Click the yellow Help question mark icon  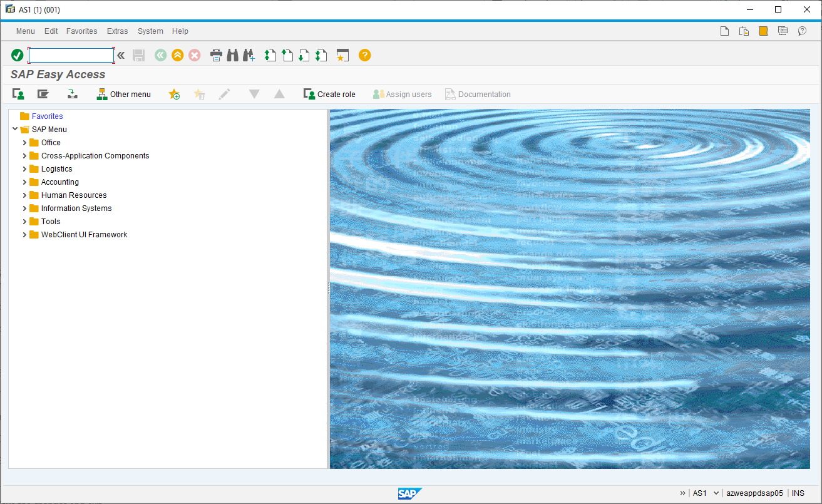[x=364, y=56]
